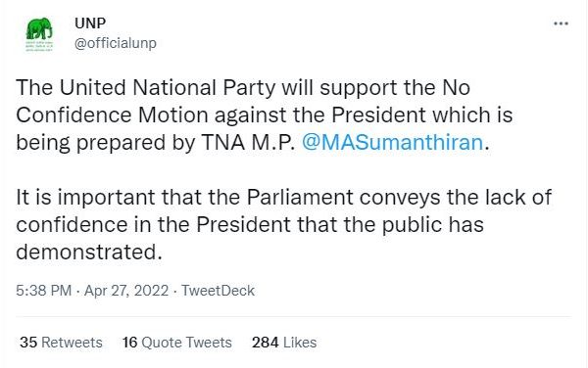Viewport: 588px width, 368px height.
Task: Click the "TNA M.P." text
Action: click(x=248, y=143)
